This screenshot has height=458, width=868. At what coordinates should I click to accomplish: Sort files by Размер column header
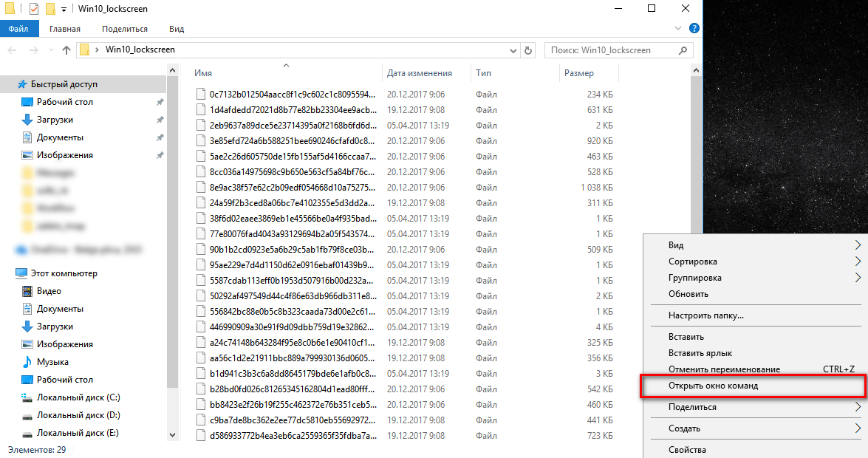579,73
